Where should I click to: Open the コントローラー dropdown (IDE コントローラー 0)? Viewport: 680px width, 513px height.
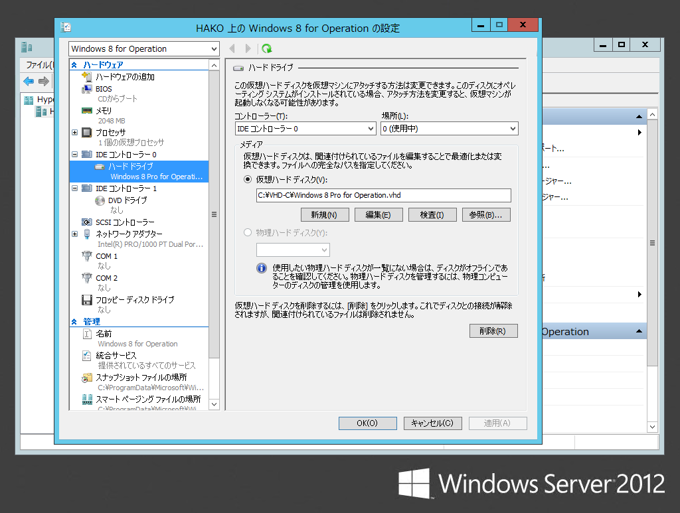(305, 128)
